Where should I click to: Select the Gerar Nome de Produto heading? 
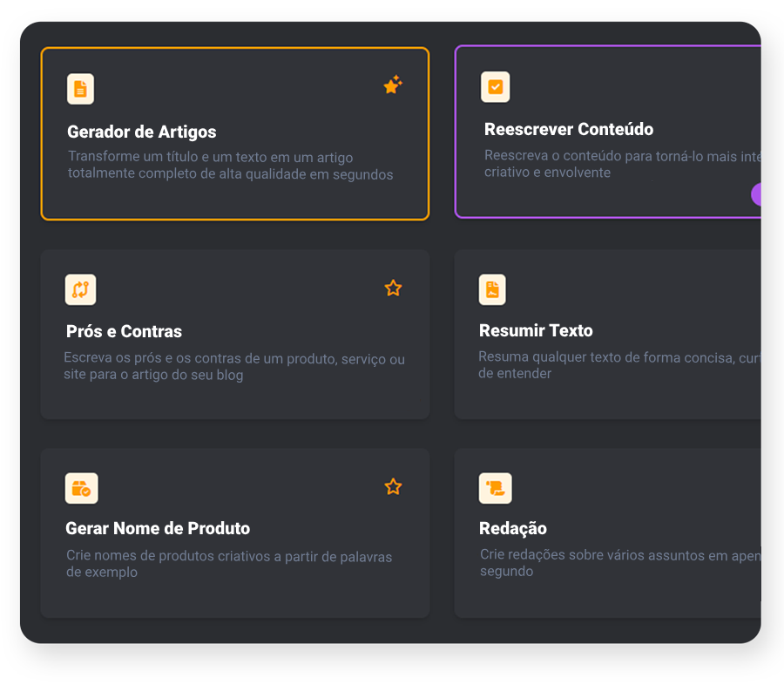(x=158, y=529)
